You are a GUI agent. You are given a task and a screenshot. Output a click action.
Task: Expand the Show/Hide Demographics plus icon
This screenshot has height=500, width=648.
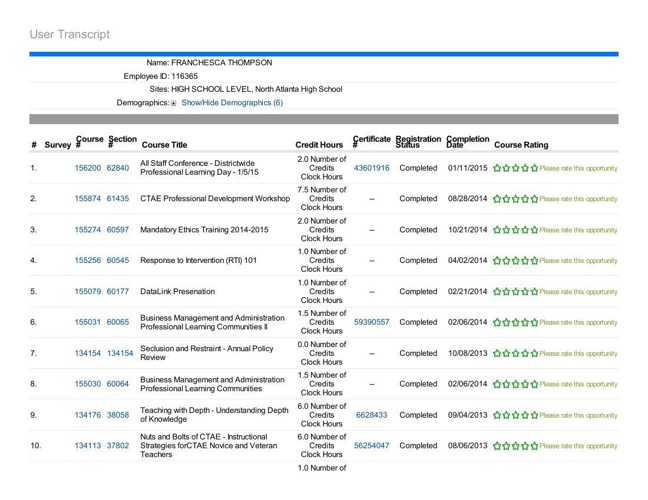click(174, 103)
